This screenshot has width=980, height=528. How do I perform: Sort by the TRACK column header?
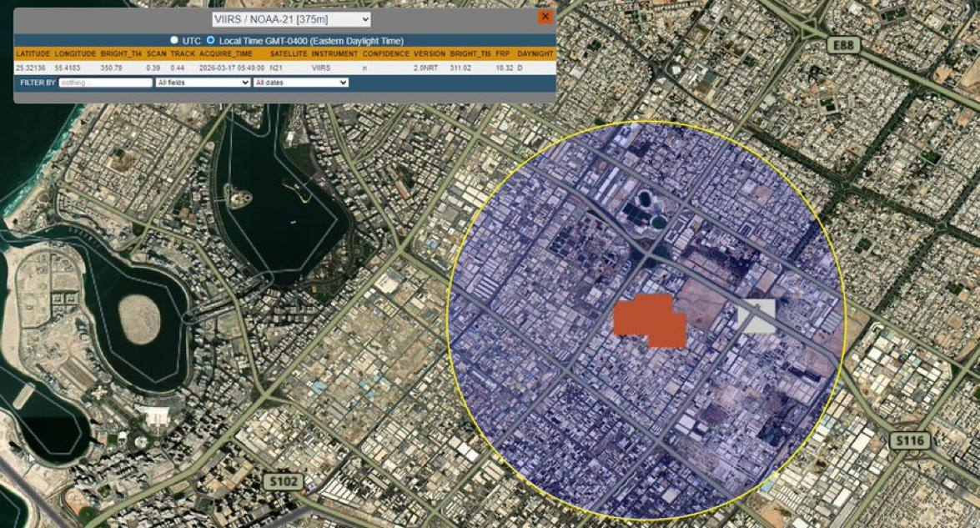click(183, 54)
